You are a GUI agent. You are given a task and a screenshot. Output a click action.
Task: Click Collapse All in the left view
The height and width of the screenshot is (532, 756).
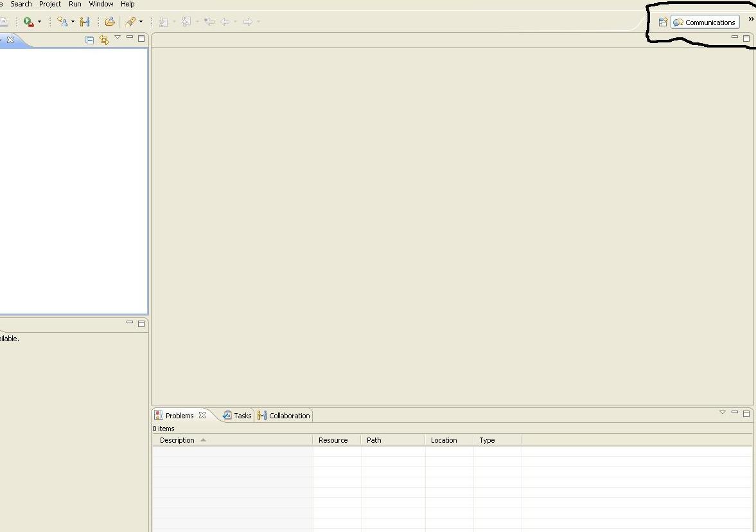(x=90, y=40)
